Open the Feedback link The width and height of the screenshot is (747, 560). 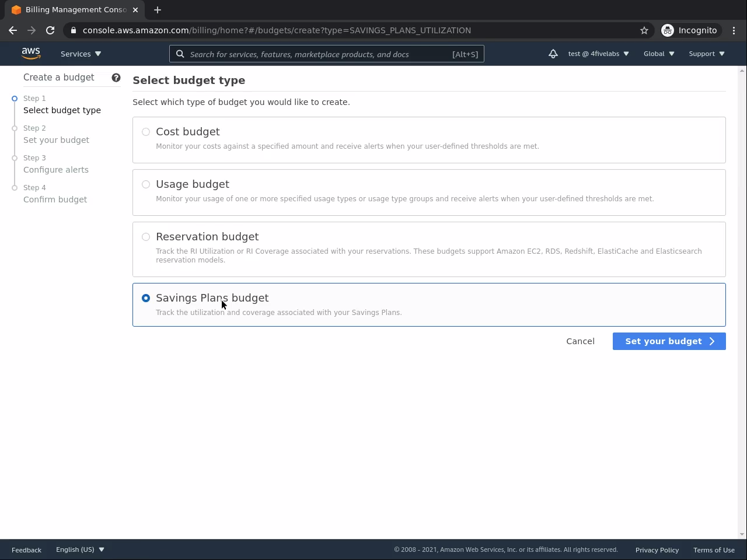[26, 550]
